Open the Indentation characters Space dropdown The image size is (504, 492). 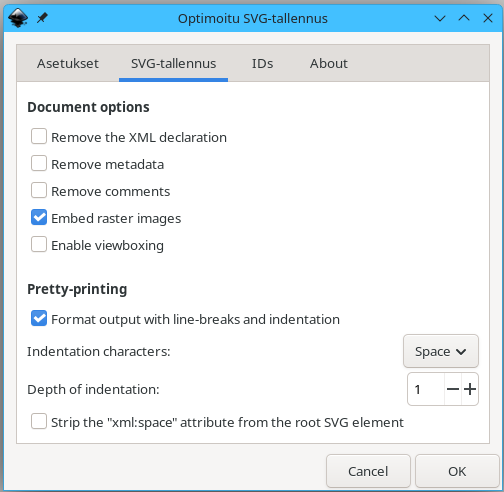click(x=441, y=351)
